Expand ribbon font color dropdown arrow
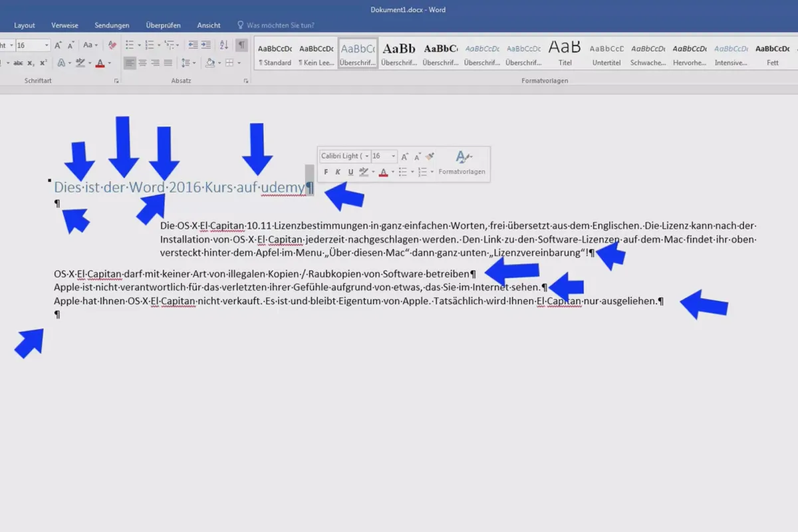Screen dimensions: 798x532 [109, 63]
